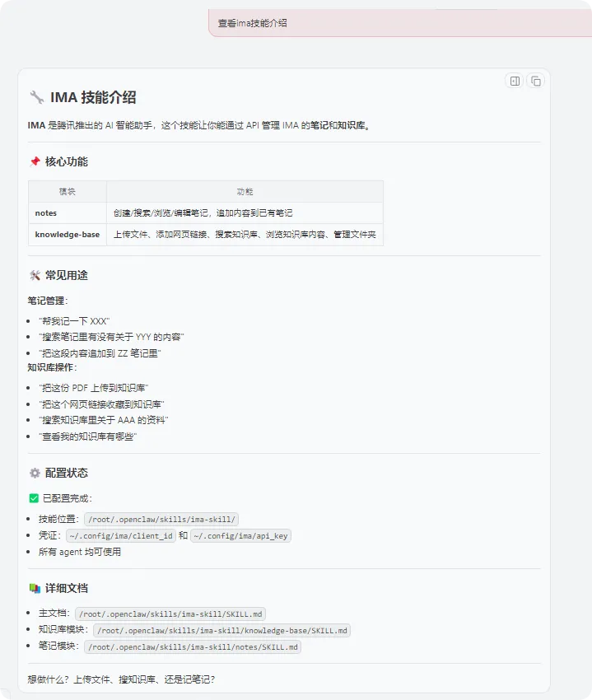
Task: Click the 模块 table column header
Action: point(68,192)
